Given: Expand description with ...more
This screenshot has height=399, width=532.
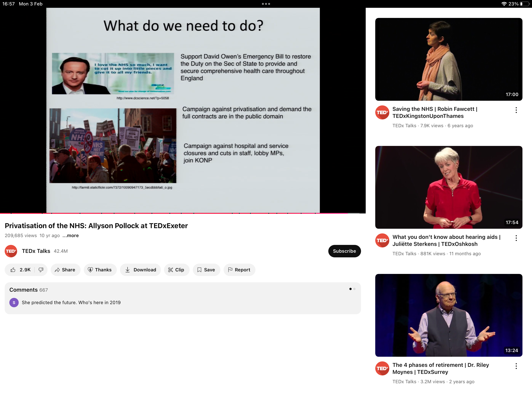Looking at the screenshot, I should coord(71,236).
